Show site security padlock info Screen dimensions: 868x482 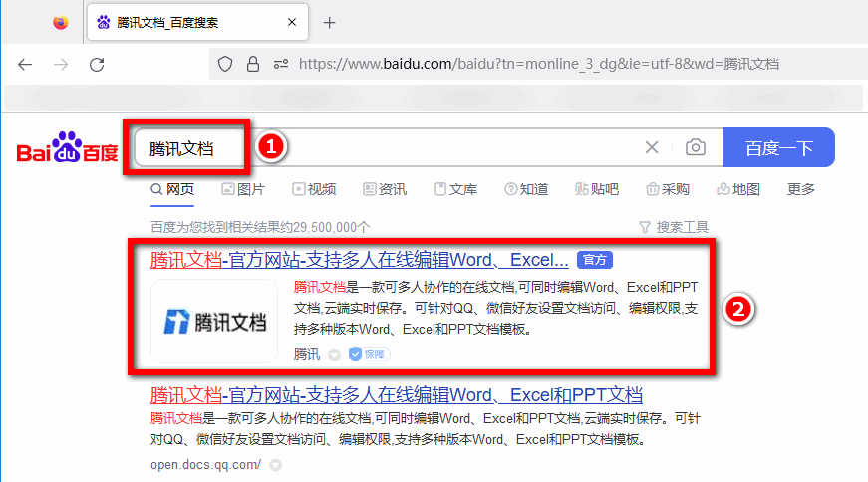(x=253, y=64)
